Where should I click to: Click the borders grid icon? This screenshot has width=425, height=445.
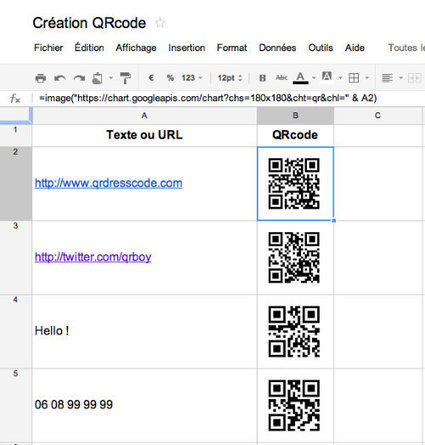click(x=354, y=78)
